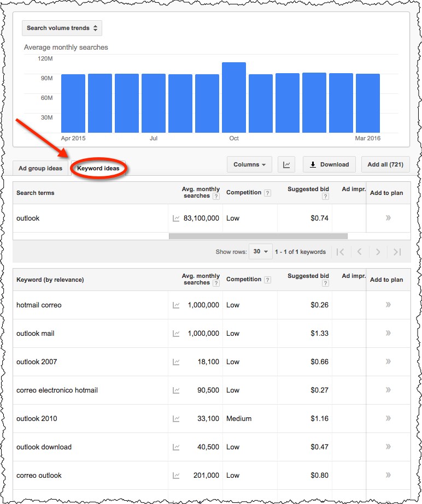Viewport: 422px width, 504px height.
Task: Click Ad impr. header in Keyword table
Action: click(x=354, y=276)
